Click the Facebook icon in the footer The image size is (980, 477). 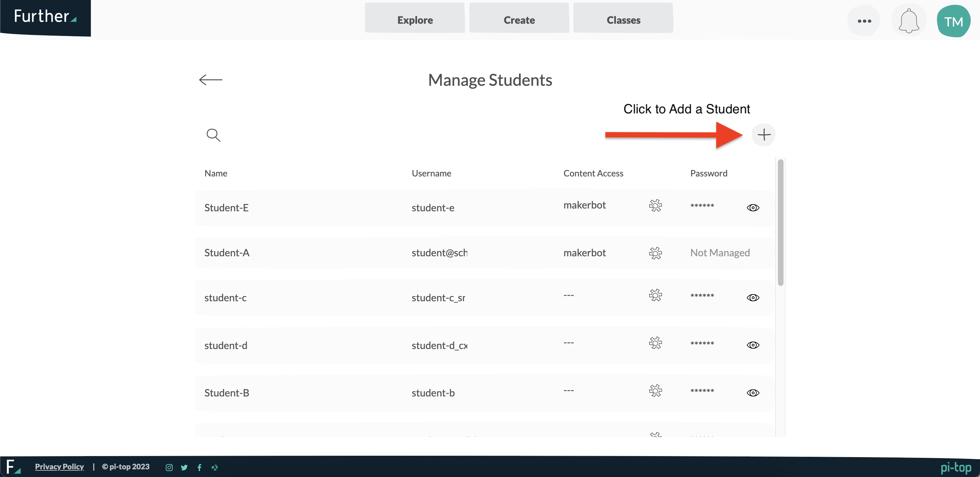click(200, 467)
